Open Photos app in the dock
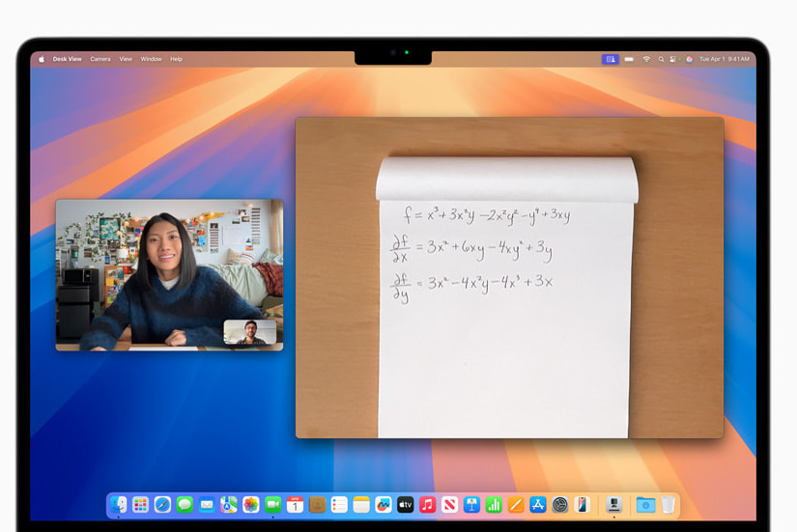Image resolution: width=797 pixels, height=532 pixels. pyautogui.click(x=250, y=505)
